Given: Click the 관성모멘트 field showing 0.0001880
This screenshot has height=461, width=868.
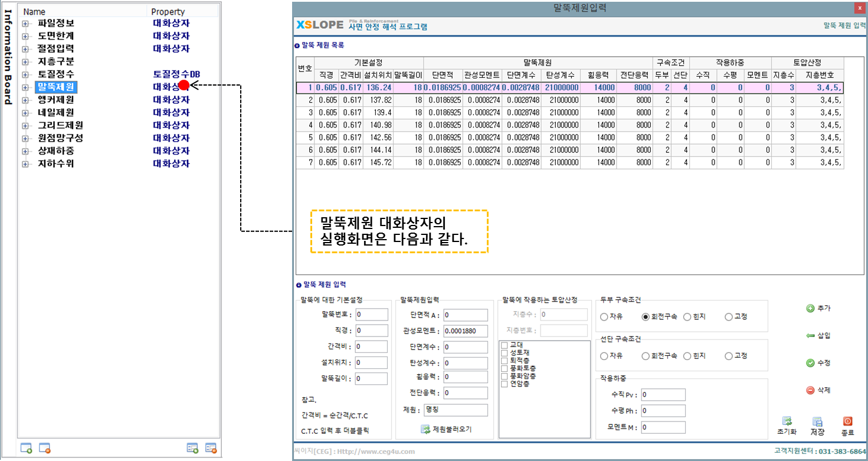Looking at the screenshot, I should pyautogui.click(x=465, y=331).
